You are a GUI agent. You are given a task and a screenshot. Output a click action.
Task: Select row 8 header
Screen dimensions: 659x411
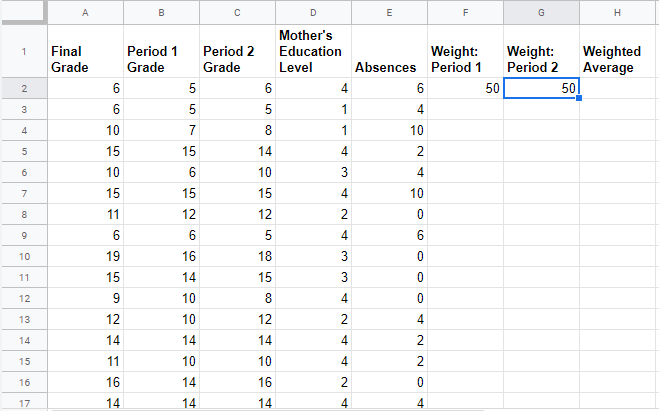[24, 214]
